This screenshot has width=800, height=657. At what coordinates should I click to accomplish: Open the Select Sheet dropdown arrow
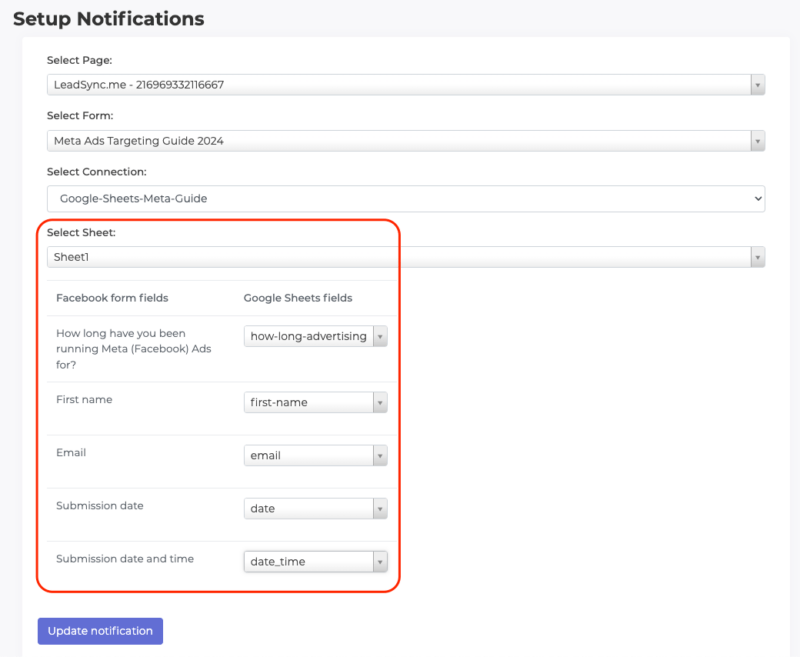(757, 256)
